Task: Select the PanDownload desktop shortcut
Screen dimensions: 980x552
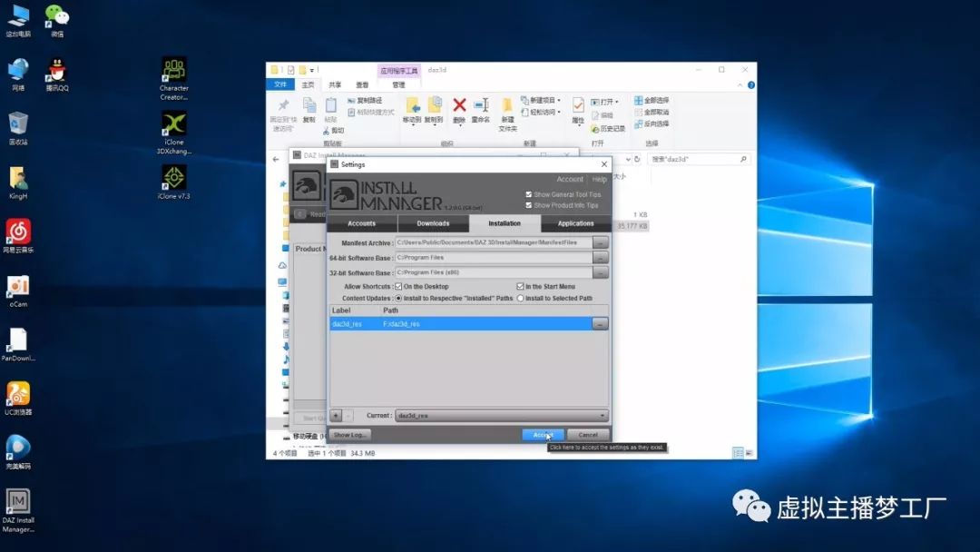Action: pos(18,344)
